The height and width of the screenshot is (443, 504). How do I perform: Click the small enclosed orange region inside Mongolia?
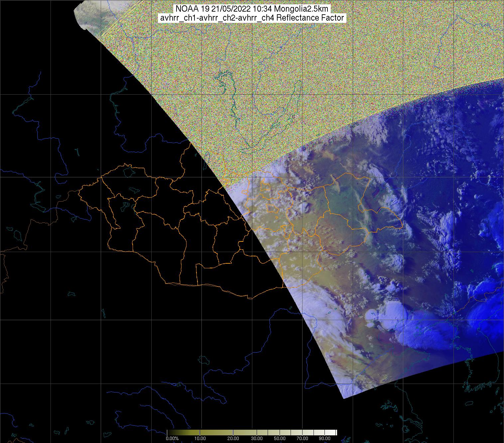pos(273,208)
